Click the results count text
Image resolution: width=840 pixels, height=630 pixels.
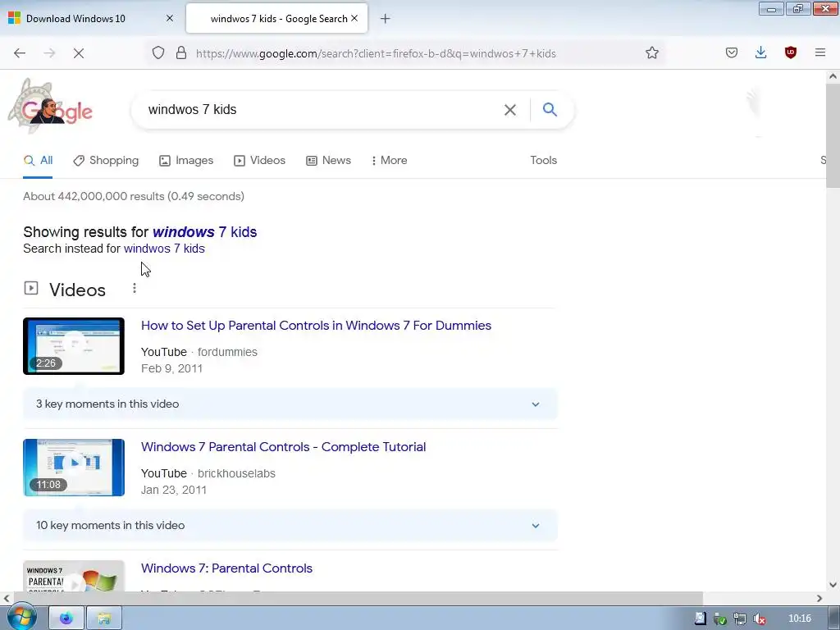[x=134, y=197]
